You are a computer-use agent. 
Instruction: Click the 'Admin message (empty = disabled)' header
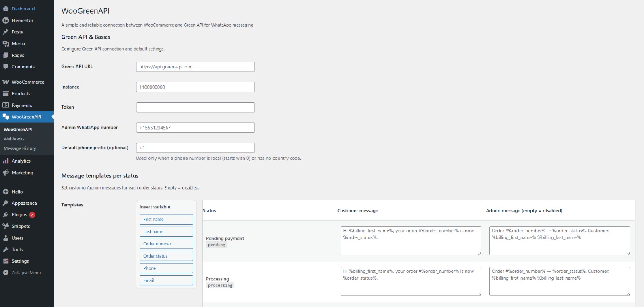pyautogui.click(x=524, y=211)
